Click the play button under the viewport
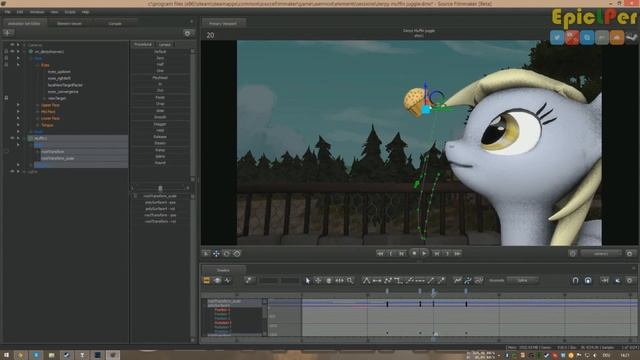Image resolution: width=640 pixels, height=360 pixels. 424,253
